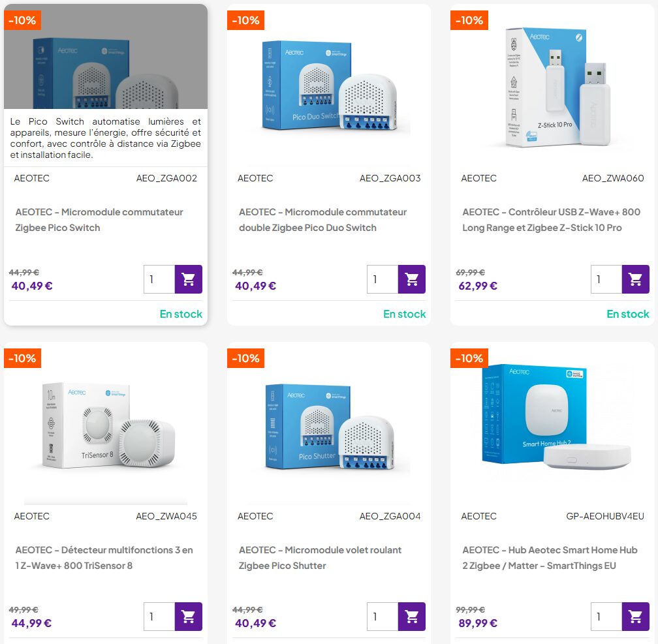This screenshot has height=644, width=658.
Task: Open Contrôleur USB Z-Wave+ 800 Z-Stick link
Action: [x=551, y=220]
